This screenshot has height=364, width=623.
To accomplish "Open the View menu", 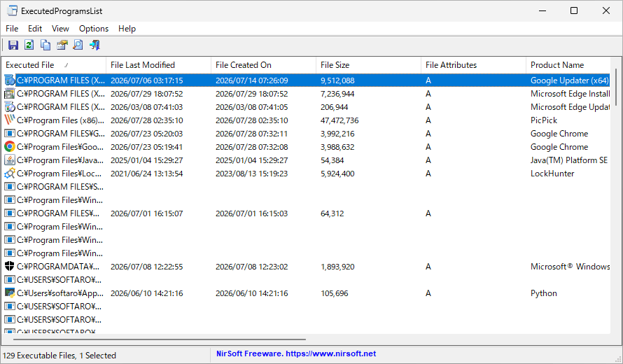I will 60,29.
